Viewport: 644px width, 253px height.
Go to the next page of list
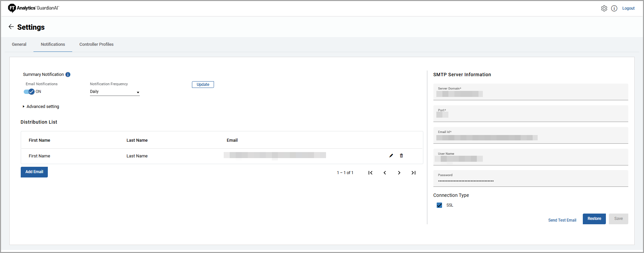click(x=399, y=173)
